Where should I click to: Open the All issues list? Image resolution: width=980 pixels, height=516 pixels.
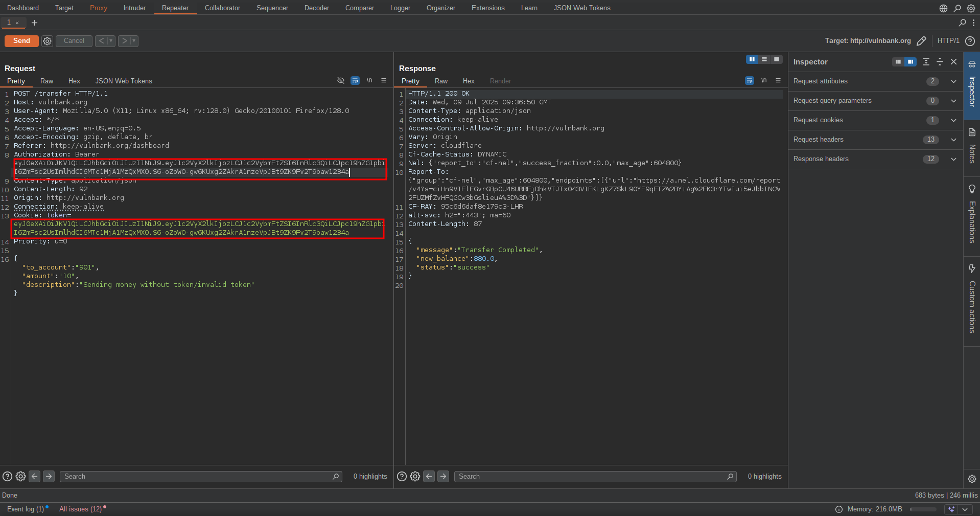tap(80, 509)
